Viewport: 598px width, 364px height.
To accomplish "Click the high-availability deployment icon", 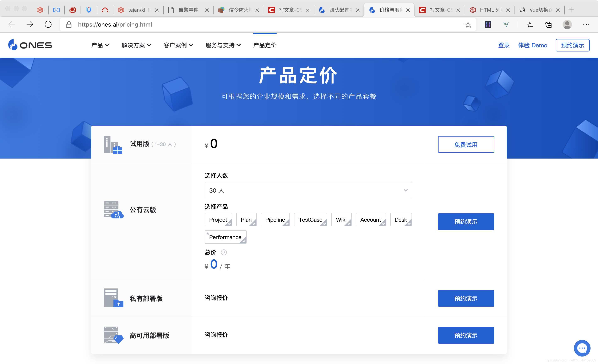I will pyautogui.click(x=113, y=335).
